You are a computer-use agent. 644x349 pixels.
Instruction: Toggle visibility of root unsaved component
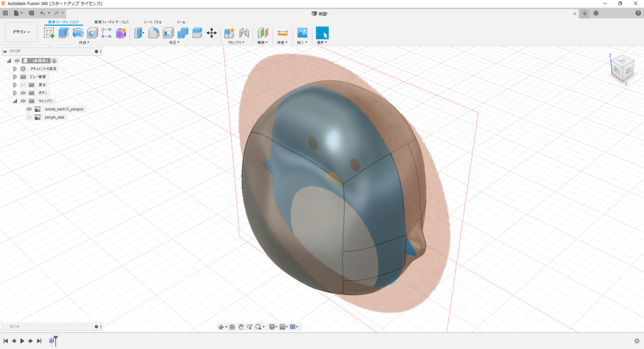tap(17, 61)
